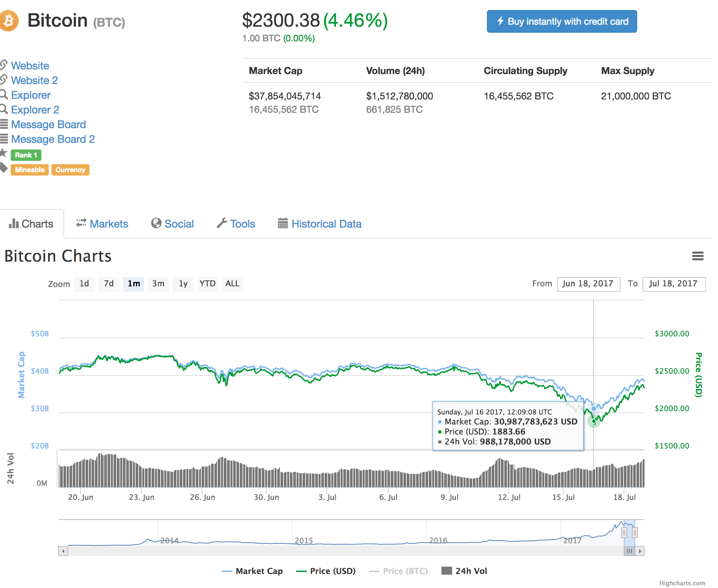Screen dimensions: 718x588
Task: Enable Price (BTC) series in legend
Action: tap(398, 571)
